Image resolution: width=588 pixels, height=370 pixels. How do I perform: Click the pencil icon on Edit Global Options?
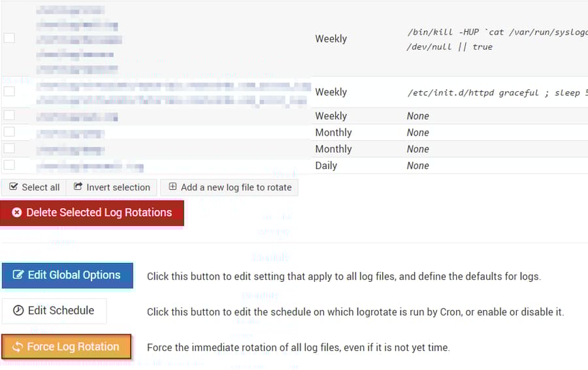click(x=18, y=275)
